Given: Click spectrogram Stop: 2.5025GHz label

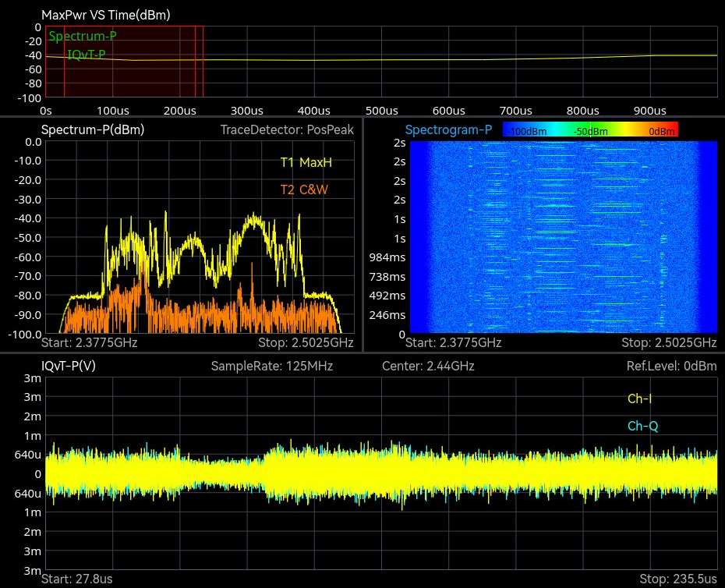Looking at the screenshot, I should click(x=669, y=342).
